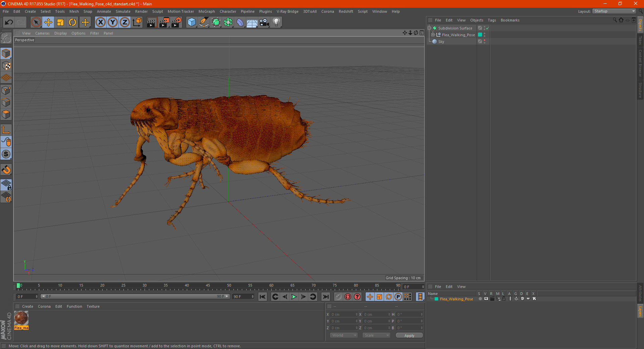Render to Picture Viewer
This screenshot has width=644, height=349.
pyautogui.click(x=164, y=22)
